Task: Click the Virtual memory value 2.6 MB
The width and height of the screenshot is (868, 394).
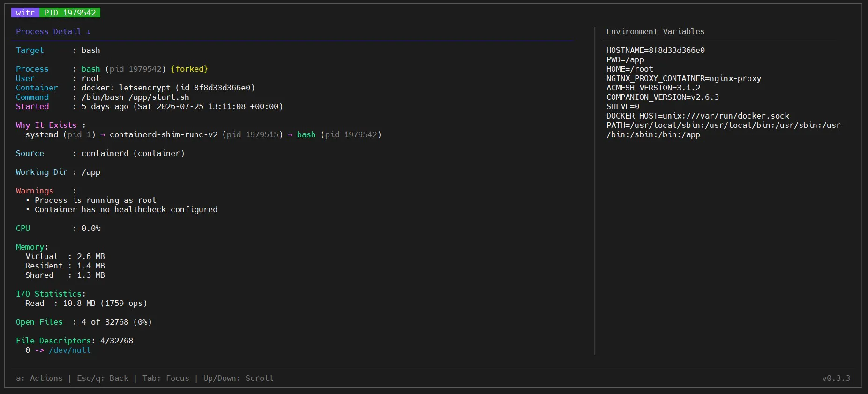Action: (x=90, y=256)
